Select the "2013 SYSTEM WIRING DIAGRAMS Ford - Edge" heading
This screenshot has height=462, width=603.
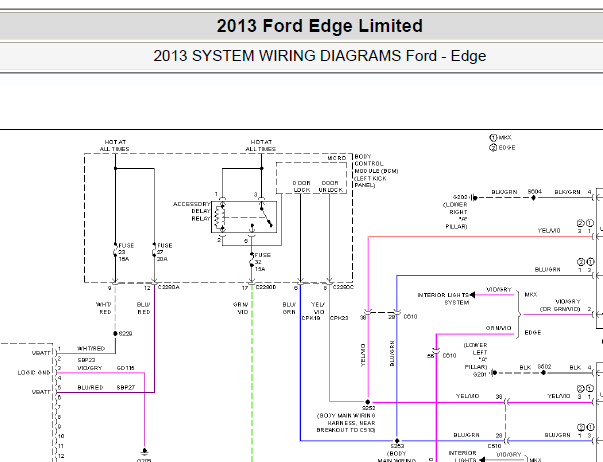tap(320, 56)
